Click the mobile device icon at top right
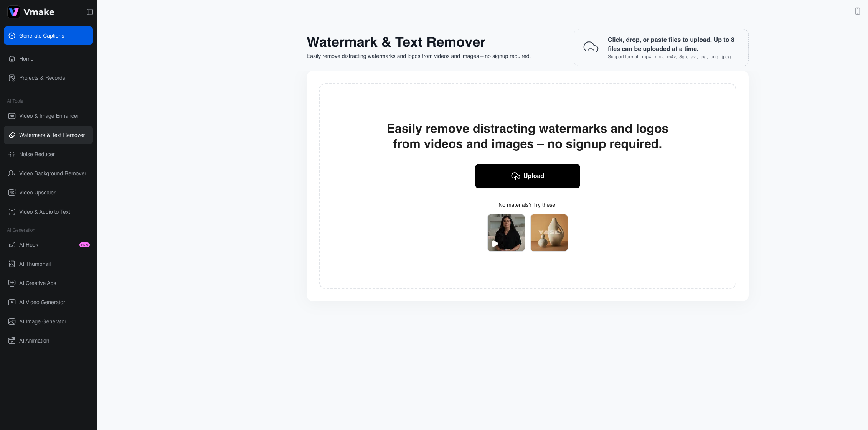The image size is (868, 430). click(857, 11)
